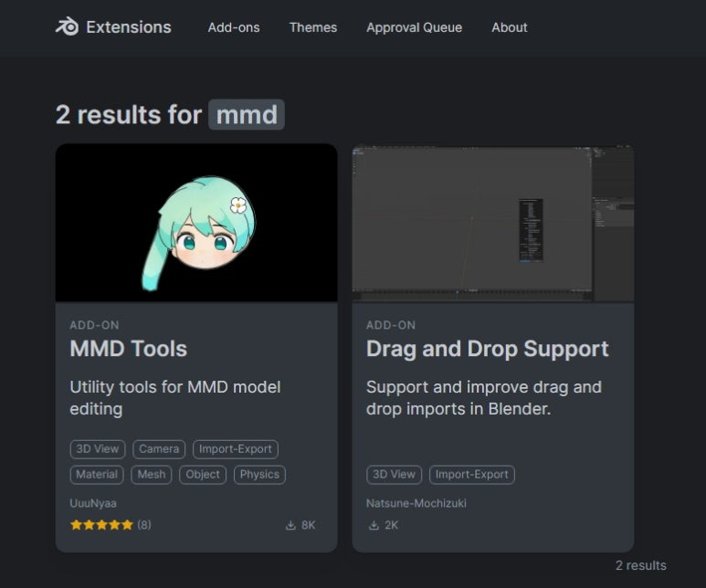Viewport: 706px width, 588px height.
Task: Open the Drag and Drop Support thumbnail
Action: pyautogui.click(x=493, y=223)
